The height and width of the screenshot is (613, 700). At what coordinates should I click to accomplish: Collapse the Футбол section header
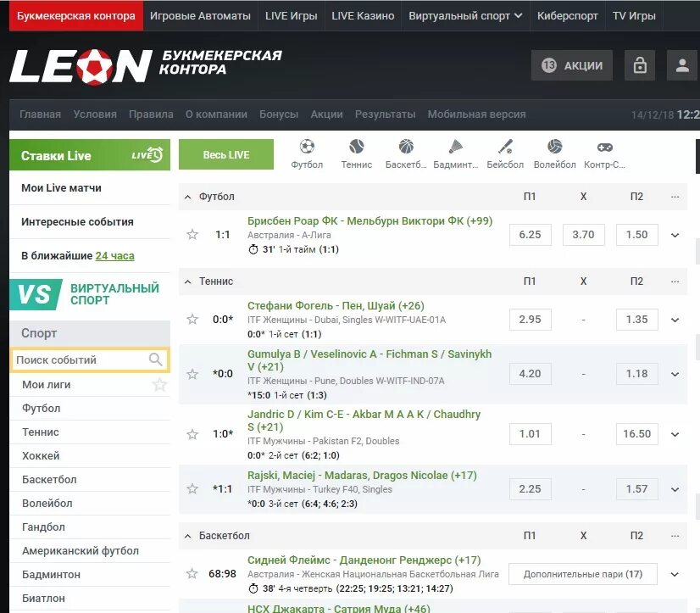point(188,197)
